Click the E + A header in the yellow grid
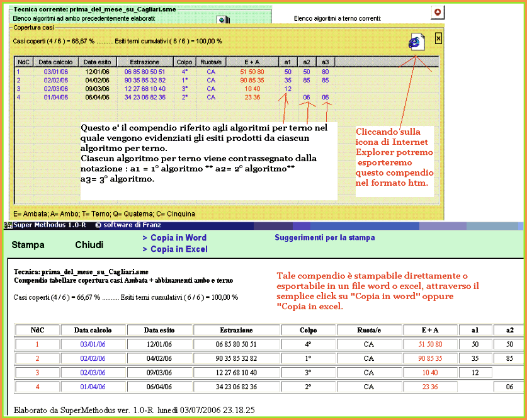This screenshot has width=527, height=420. [252, 62]
